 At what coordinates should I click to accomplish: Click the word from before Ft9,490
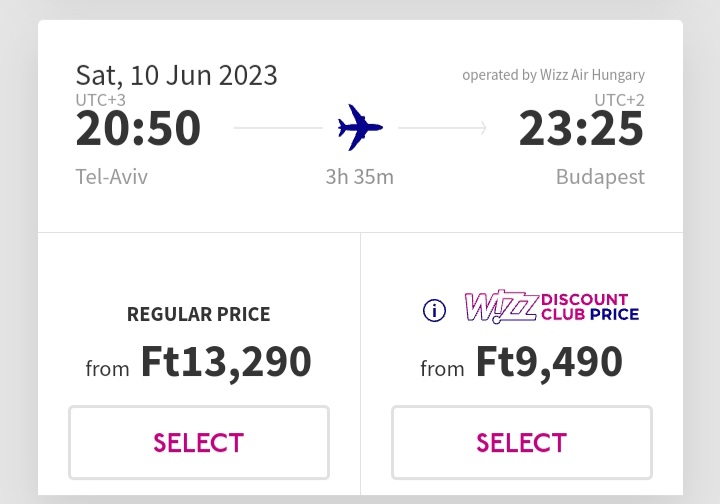point(442,369)
